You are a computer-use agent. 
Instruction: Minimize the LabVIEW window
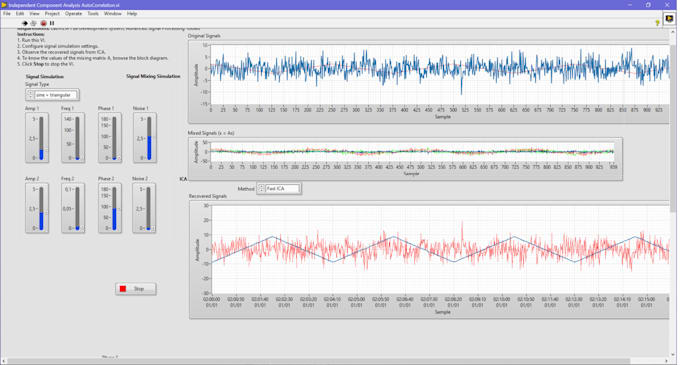(x=630, y=5)
